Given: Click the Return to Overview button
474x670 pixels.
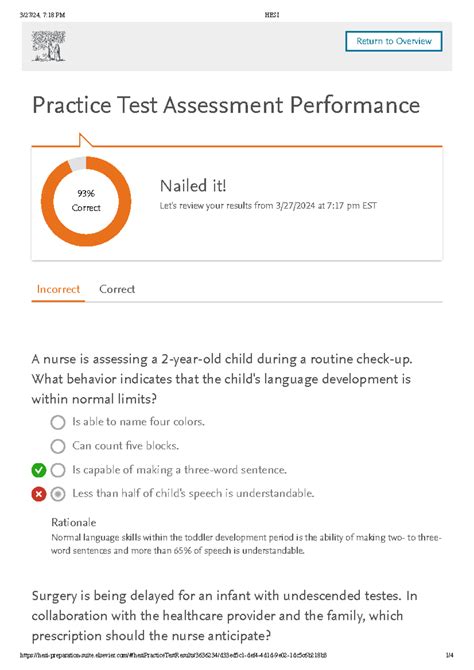Looking at the screenshot, I should click(394, 41).
